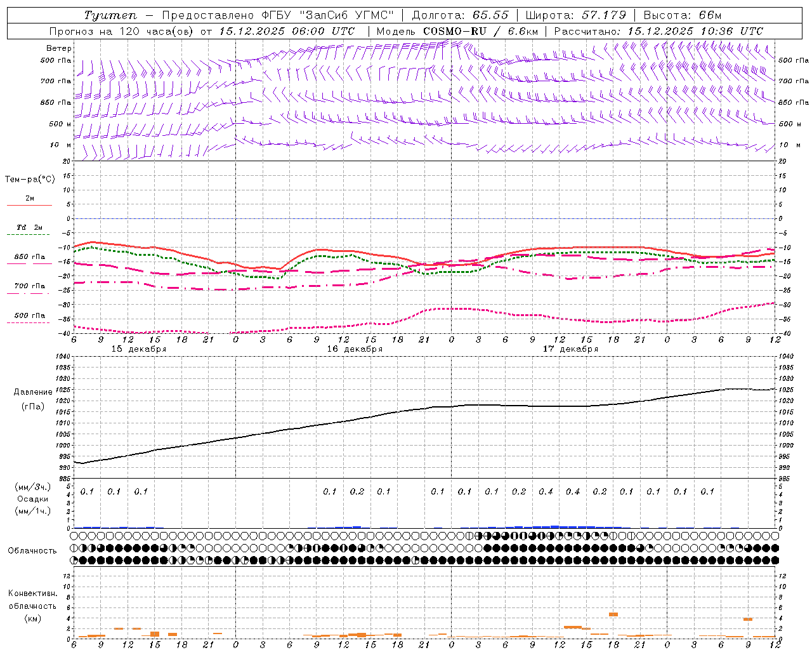Click the "16 декабря" date label
Viewport: 812px width, 650px height.
(355, 349)
